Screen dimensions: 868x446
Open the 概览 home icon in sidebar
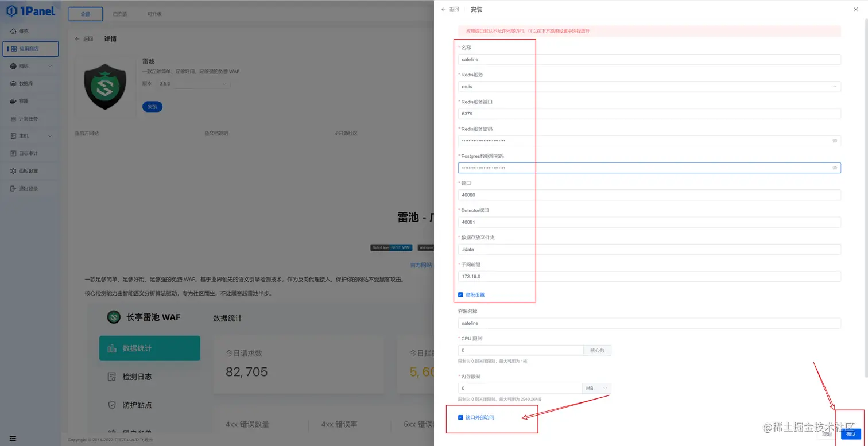click(13, 31)
